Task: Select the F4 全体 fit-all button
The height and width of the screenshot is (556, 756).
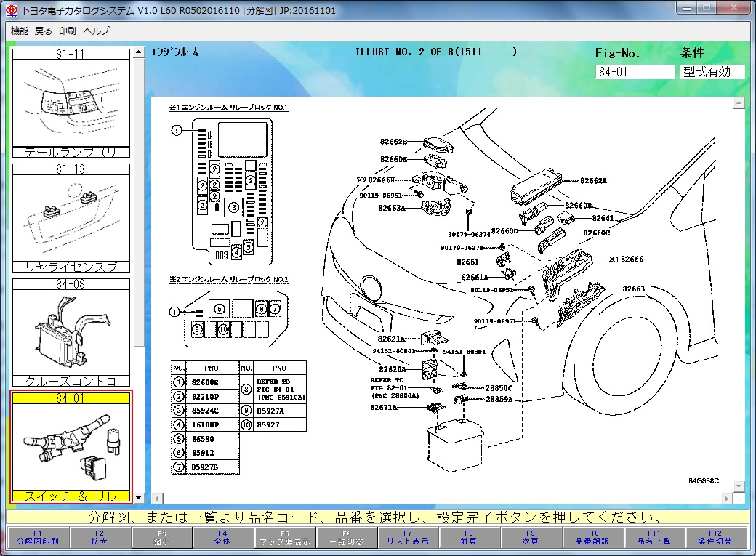Action: [x=222, y=537]
